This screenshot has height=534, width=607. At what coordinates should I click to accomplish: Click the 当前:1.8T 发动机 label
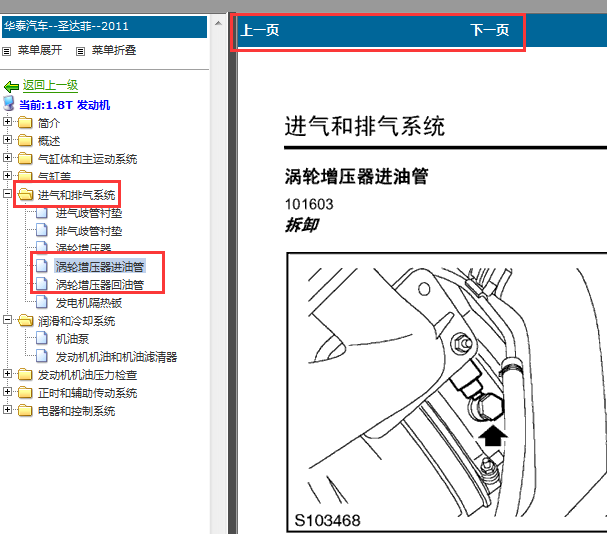tap(64, 105)
